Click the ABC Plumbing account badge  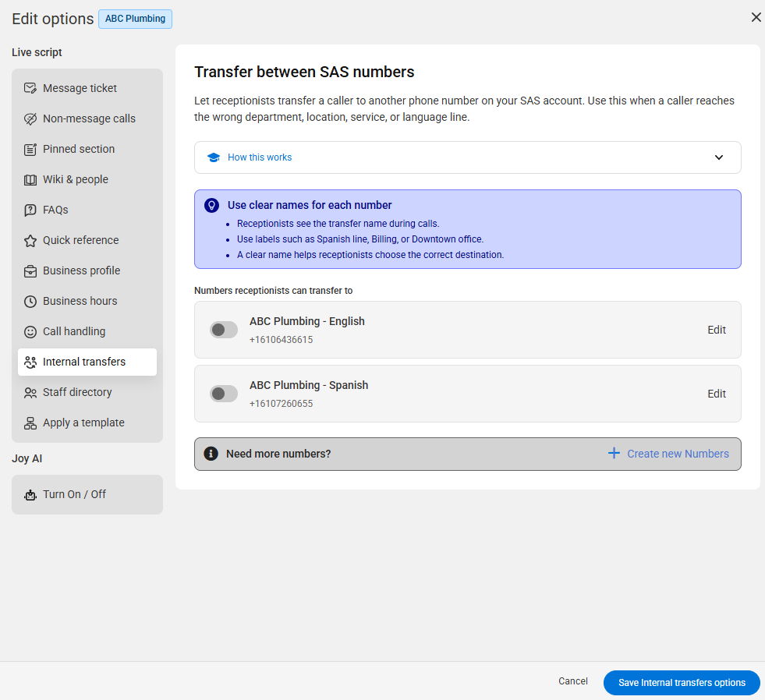pos(135,19)
